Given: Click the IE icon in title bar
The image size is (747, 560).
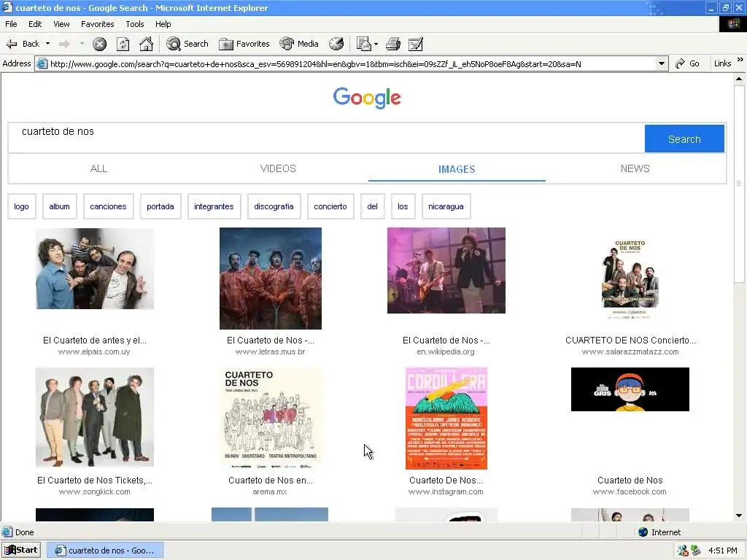Looking at the screenshot, I should (x=7, y=7).
